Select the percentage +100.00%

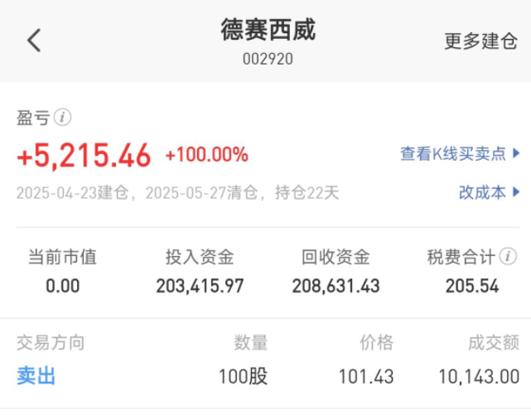[x=206, y=154]
